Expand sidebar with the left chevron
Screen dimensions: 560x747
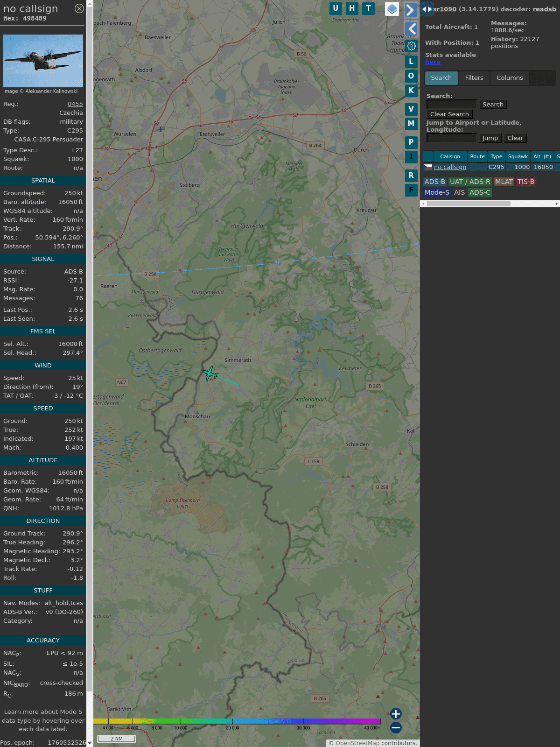pyautogui.click(x=411, y=29)
